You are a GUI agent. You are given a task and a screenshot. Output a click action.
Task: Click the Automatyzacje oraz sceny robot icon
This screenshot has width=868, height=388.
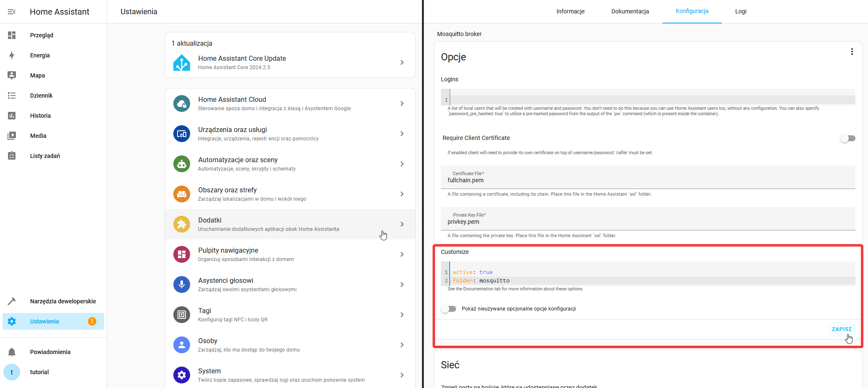click(x=182, y=164)
